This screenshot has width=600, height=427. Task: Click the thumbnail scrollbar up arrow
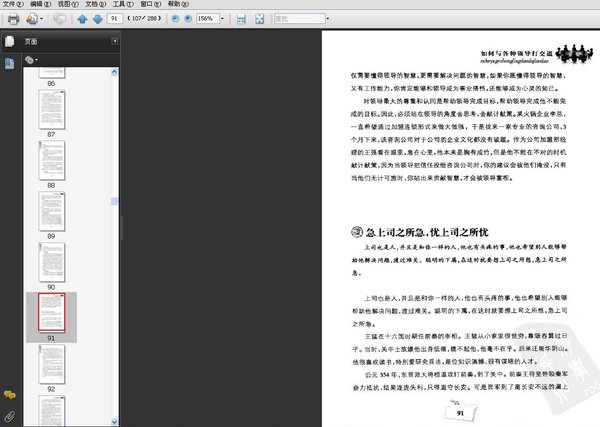[x=114, y=72]
